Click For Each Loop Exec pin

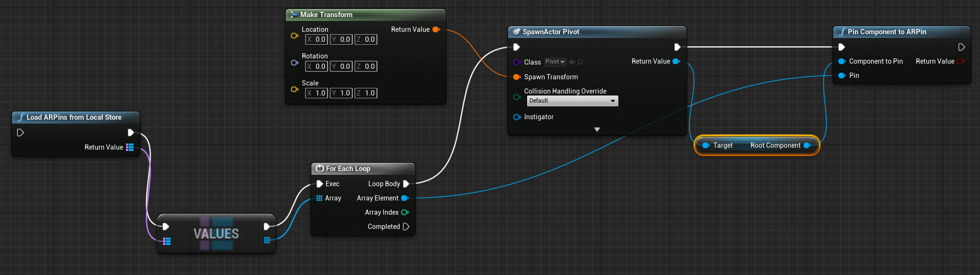coord(320,184)
